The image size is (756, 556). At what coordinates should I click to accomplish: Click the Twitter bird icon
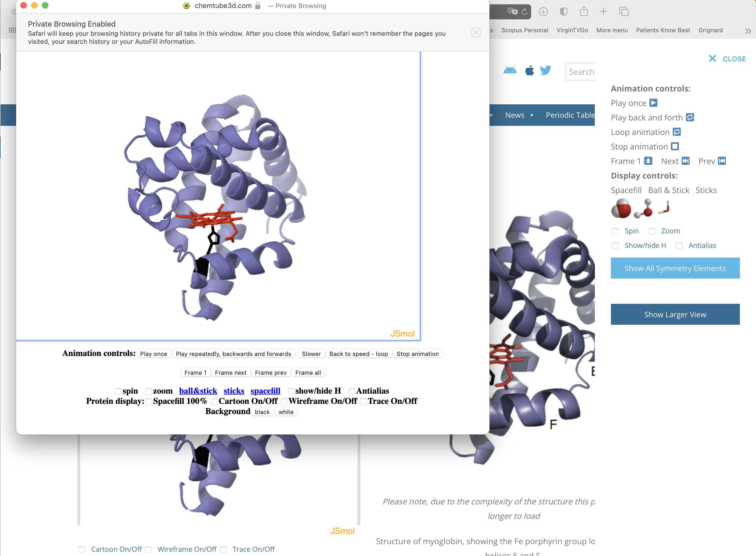pos(545,70)
